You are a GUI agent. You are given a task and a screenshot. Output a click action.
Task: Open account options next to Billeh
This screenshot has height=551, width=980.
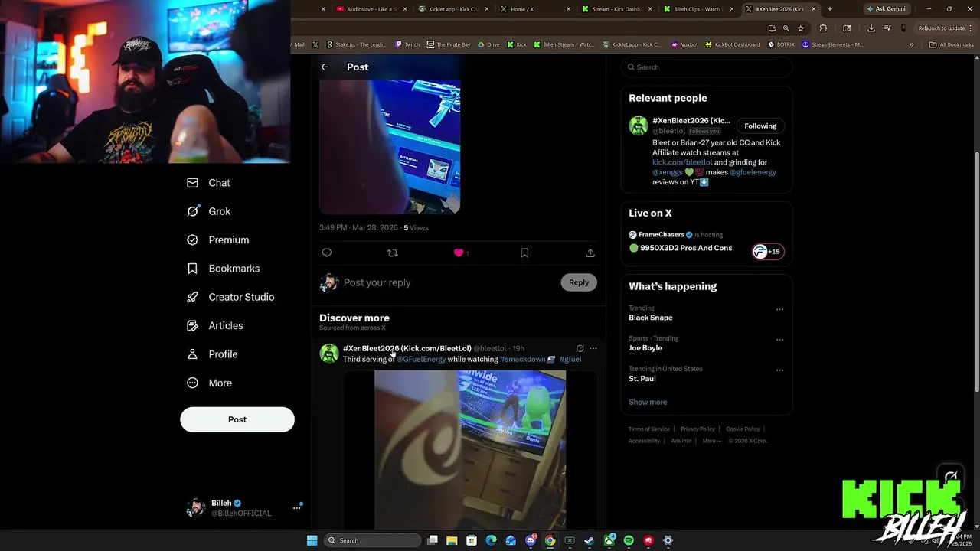coord(296,508)
